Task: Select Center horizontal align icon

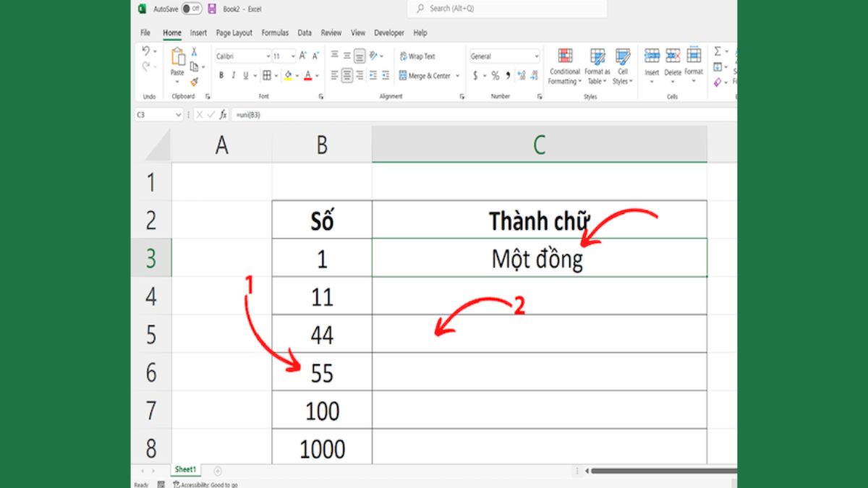Action: click(x=347, y=75)
